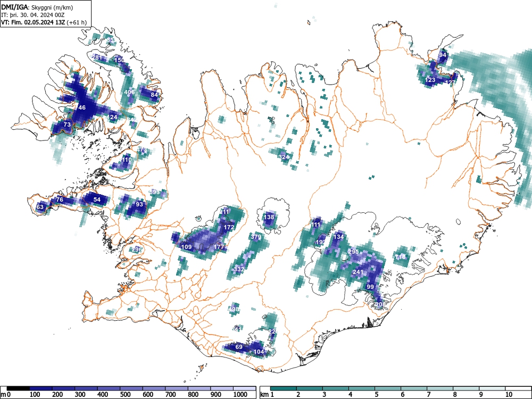
Task: Select the 73 visibility label
Action: pyautogui.click(x=67, y=124)
